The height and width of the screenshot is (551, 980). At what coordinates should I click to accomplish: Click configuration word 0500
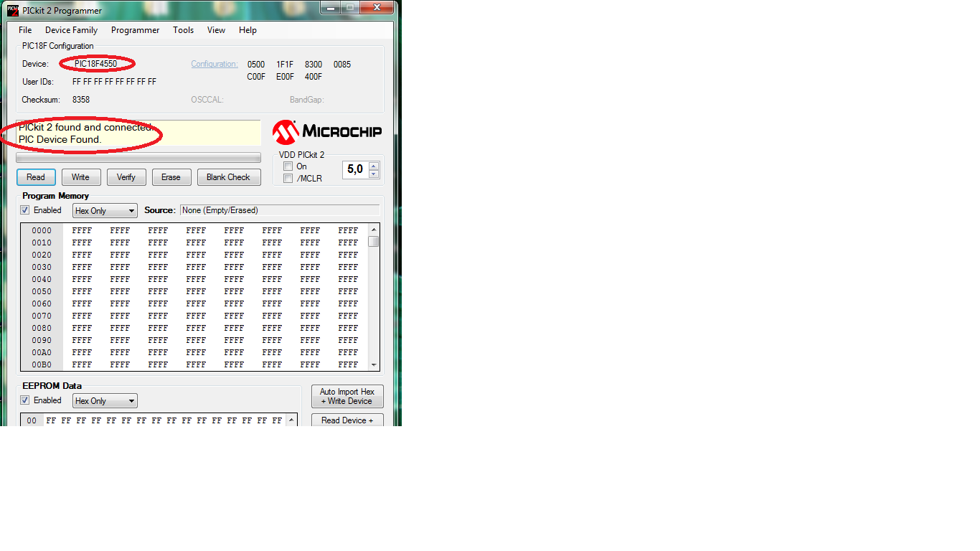256,65
